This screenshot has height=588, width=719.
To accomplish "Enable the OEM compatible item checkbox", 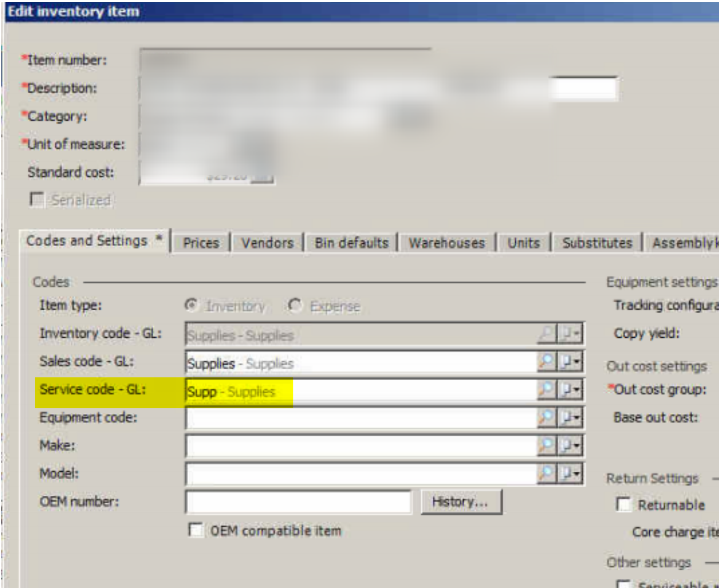I will coord(196,530).
